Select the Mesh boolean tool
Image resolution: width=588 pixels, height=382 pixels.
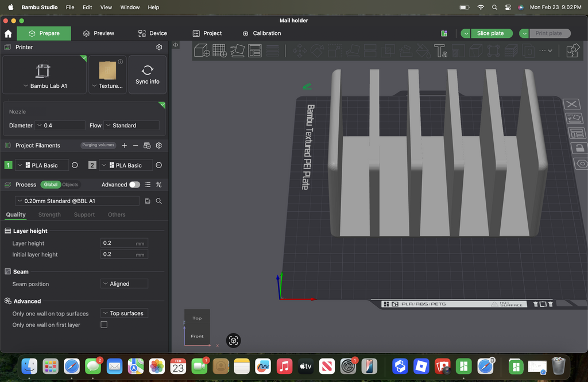pyautogui.click(x=388, y=50)
